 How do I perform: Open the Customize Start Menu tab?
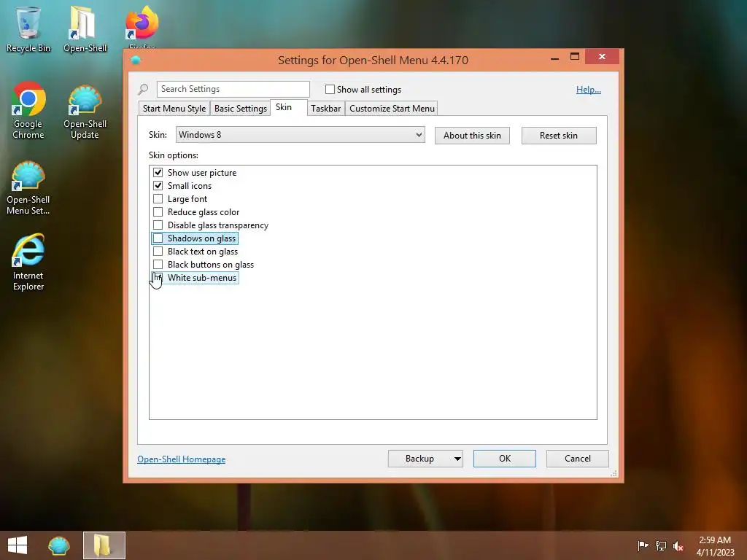point(392,109)
